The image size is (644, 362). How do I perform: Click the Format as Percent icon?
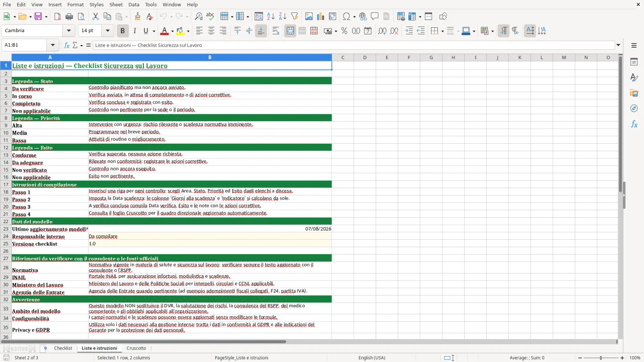344,31
